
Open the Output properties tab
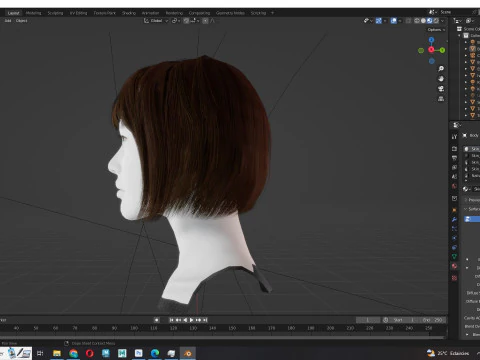[x=454, y=158]
